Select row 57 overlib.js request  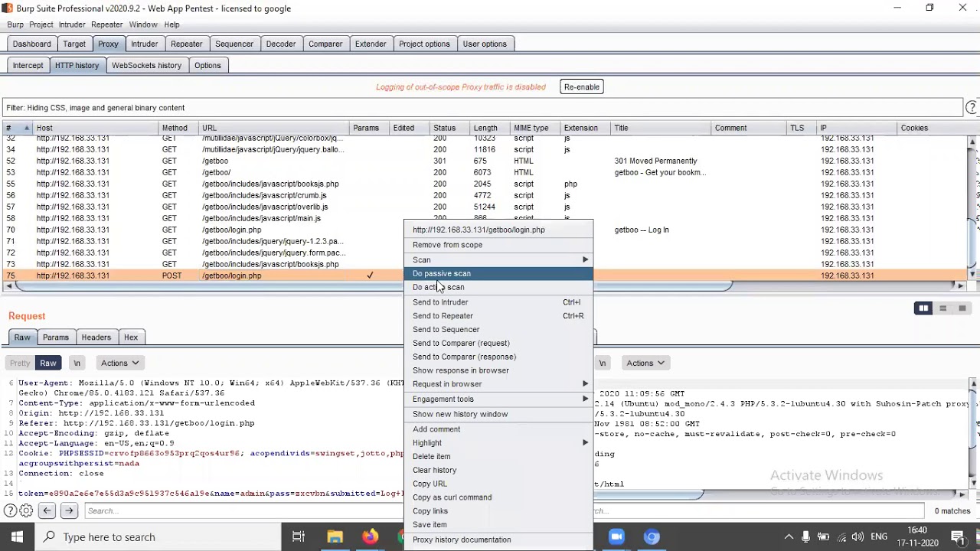coord(485,207)
